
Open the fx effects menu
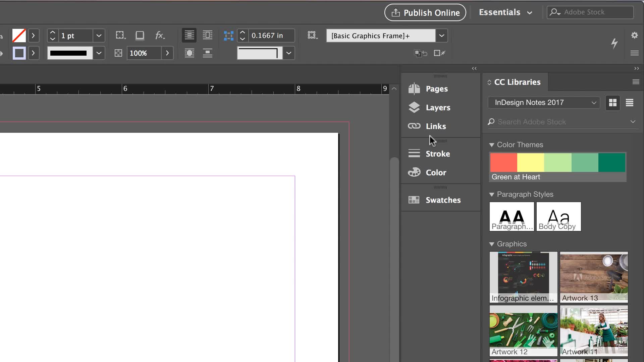pyautogui.click(x=160, y=36)
